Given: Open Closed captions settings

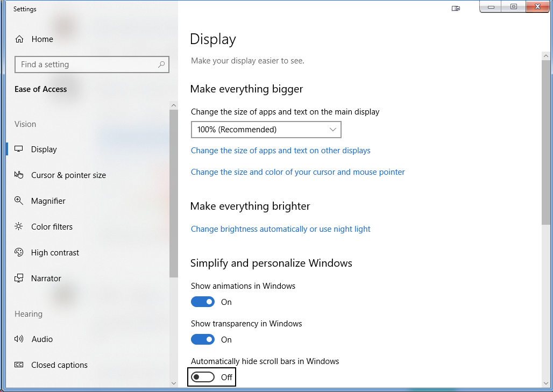Looking at the screenshot, I should [59, 365].
